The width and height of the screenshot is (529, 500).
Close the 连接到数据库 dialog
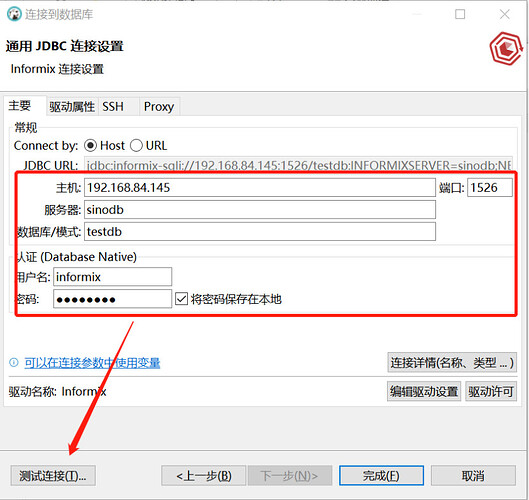pyautogui.click(x=505, y=14)
